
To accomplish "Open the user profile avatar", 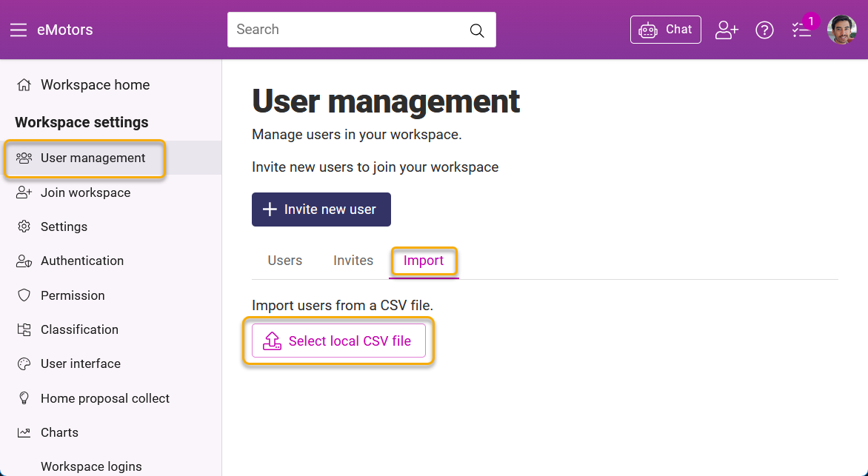I will click(841, 30).
